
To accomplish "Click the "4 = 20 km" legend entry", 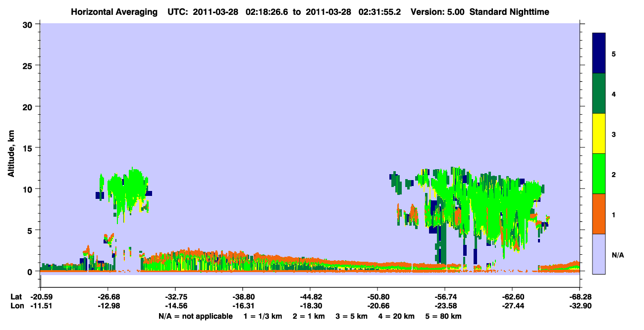I will [397, 316].
